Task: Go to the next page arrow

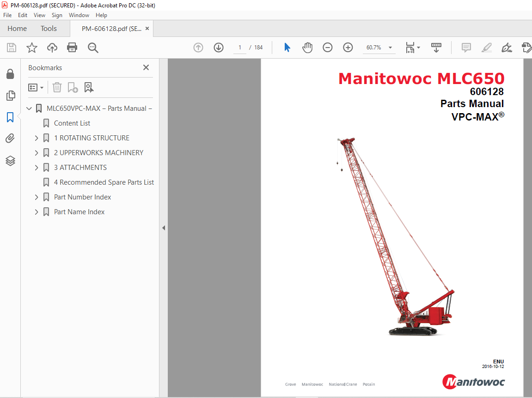Action: [x=219, y=48]
